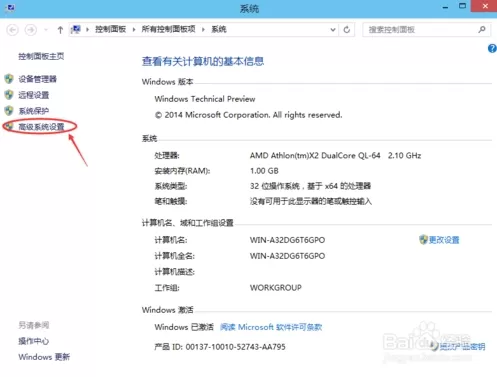Refresh the system page
497x377 pixels.
347,30
